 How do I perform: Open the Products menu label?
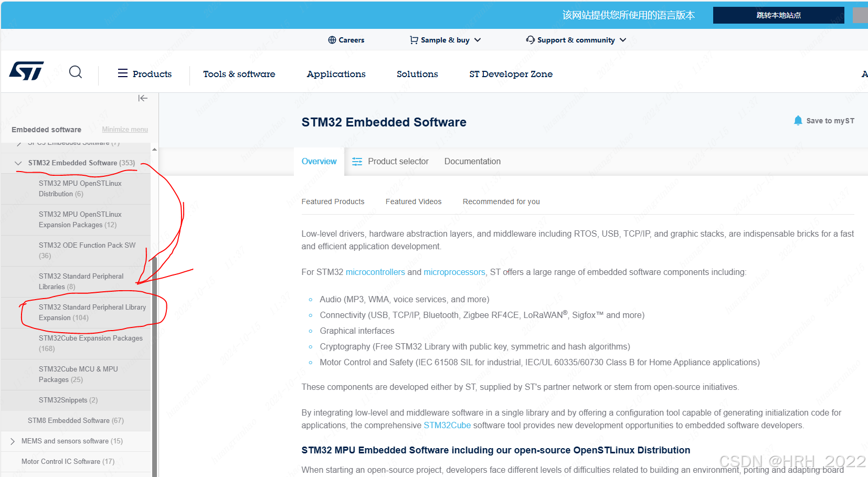152,74
